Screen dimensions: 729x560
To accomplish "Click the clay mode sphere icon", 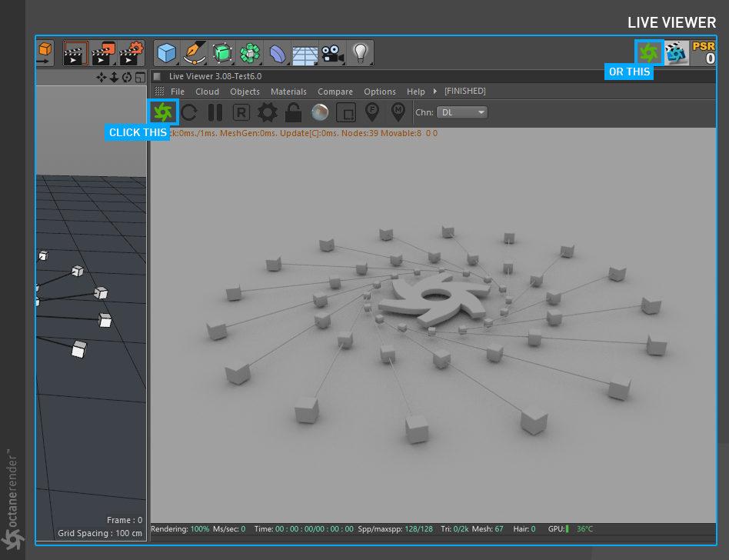I will (x=319, y=112).
